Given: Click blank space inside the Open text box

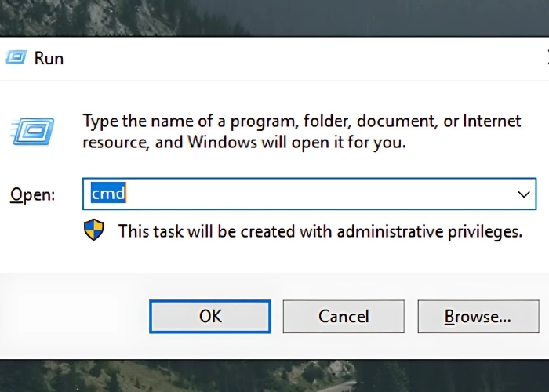Looking at the screenshot, I should (314, 194).
